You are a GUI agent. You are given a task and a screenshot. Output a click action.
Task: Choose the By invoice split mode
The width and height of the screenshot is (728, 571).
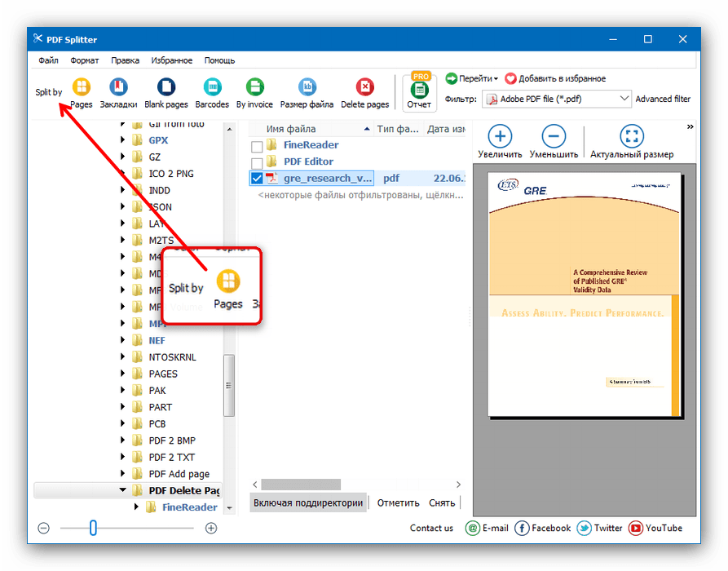(x=254, y=93)
